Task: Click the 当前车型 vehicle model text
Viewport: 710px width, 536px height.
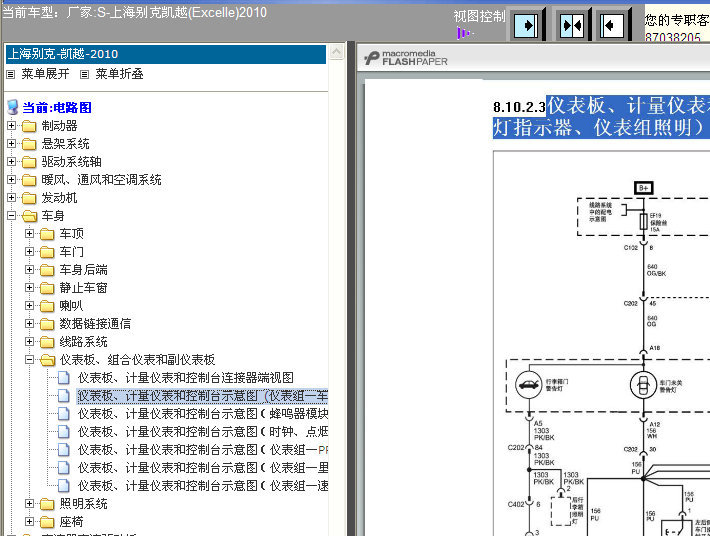Action: 135,12
